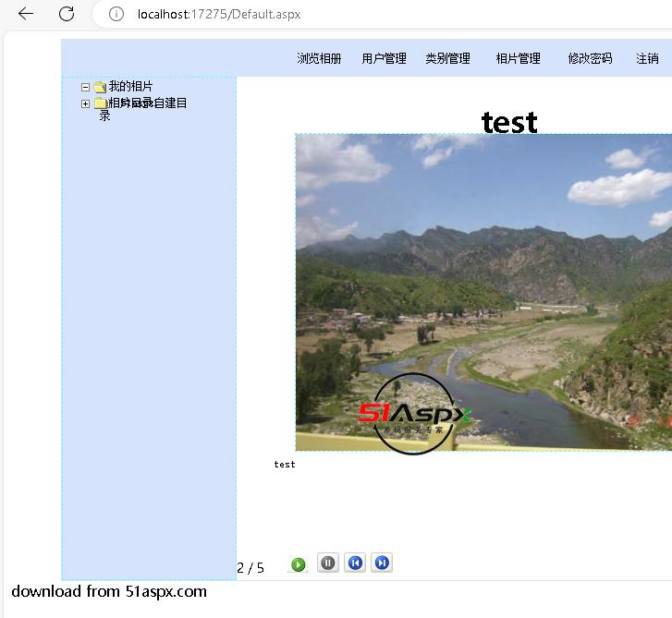This screenshot has height=618, width=672.
Task: Reload the page with the refresh icon
Action: point(67,14)
